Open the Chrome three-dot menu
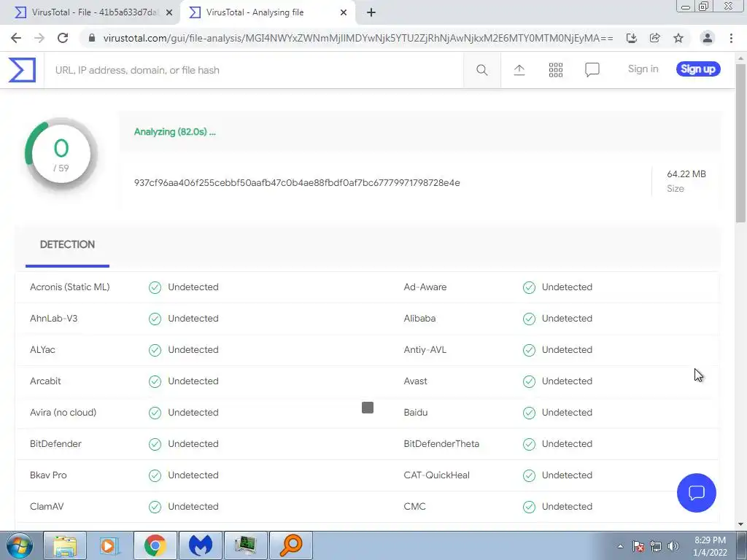The image size is (747, 560). (x=731, y=38)
